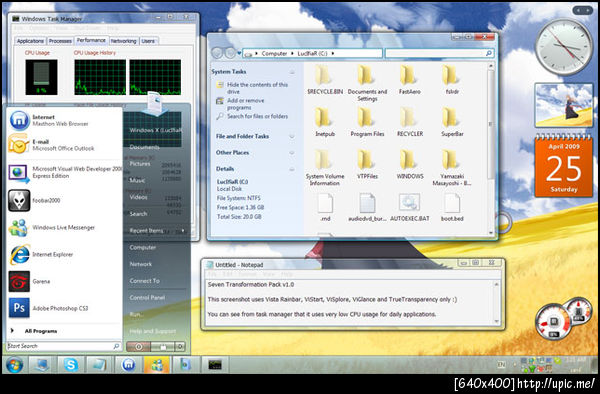The height and width of the screenshot is (394, 600).
Task: Open the WINDOWS folder
Action: tap(409, 164)
